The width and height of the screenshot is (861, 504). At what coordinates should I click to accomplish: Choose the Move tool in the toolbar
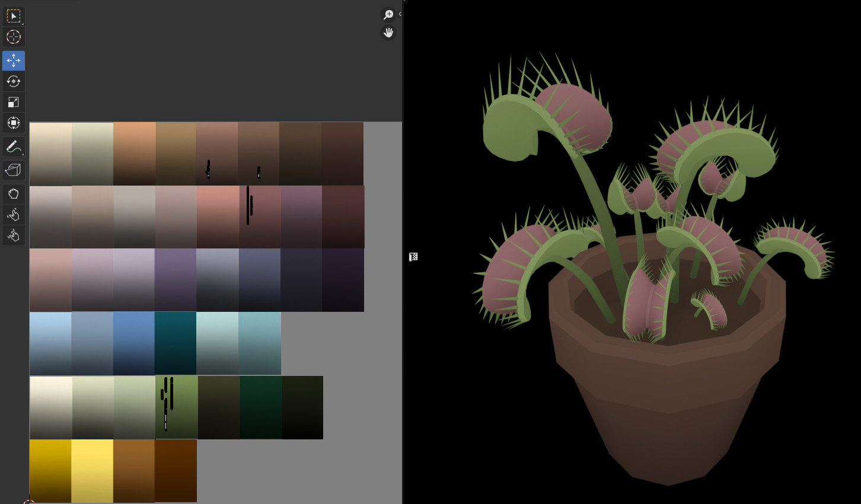coord(13,60)
